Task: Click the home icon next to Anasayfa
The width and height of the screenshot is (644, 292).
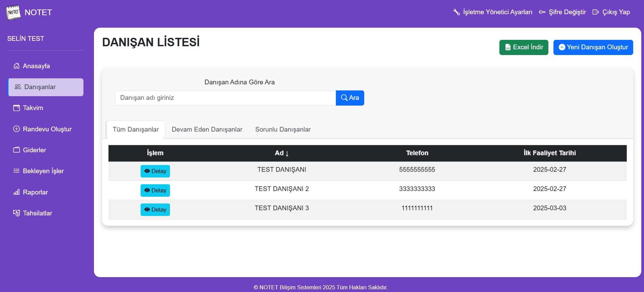Action: point(17,66)
